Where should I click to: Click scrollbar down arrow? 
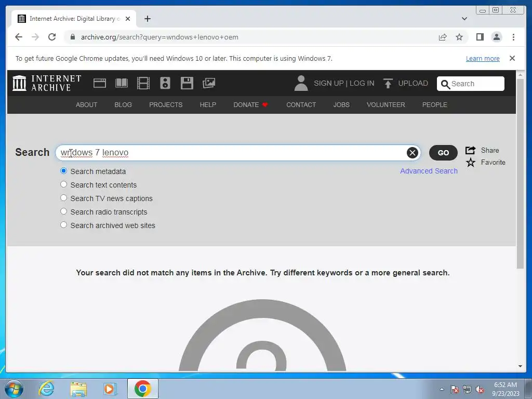520,366
